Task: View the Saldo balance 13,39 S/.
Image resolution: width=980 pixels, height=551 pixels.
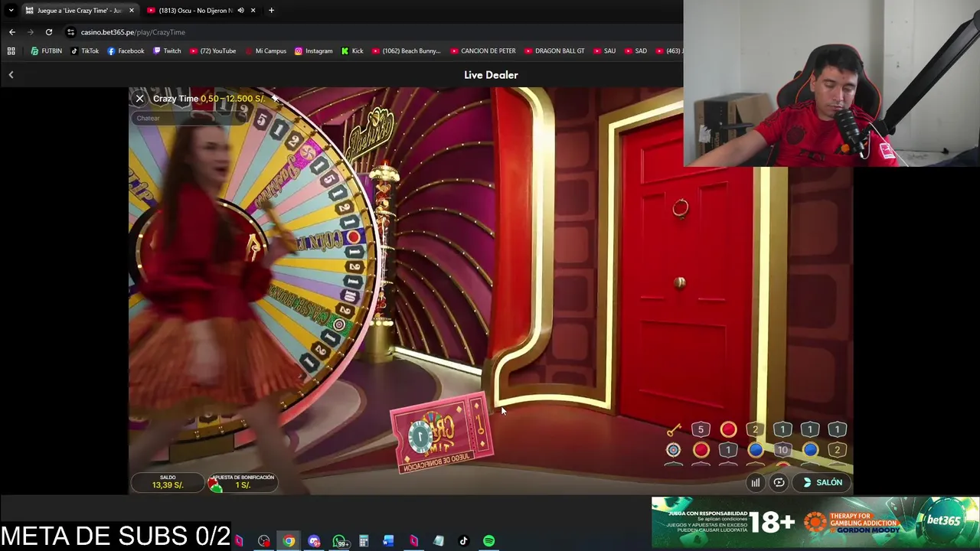Action: point(167,481)
